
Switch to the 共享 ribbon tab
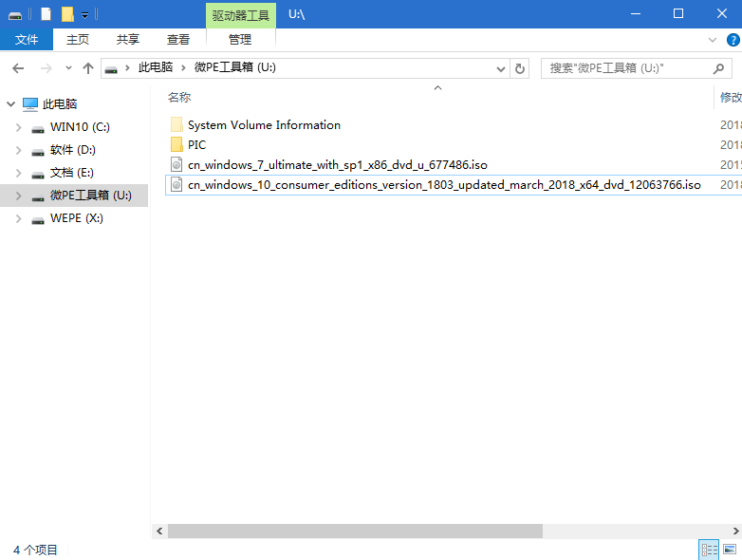click(128, 39)
